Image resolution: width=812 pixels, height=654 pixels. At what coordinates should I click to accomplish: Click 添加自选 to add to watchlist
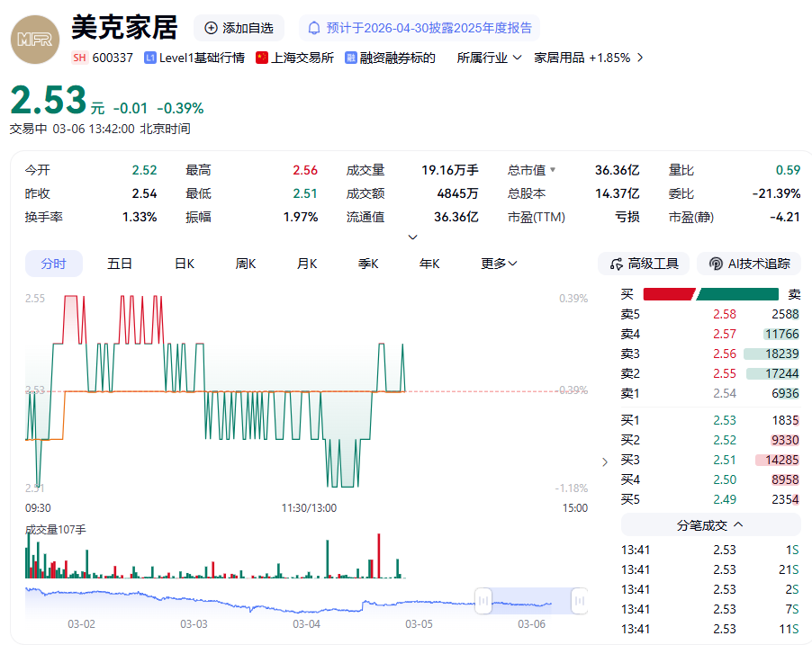coord(239,28)
